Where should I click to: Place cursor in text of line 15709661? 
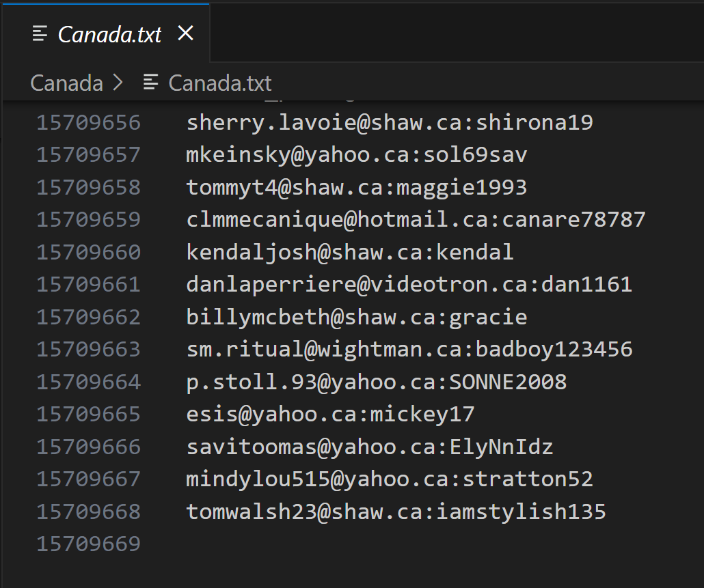click(409, 285)
